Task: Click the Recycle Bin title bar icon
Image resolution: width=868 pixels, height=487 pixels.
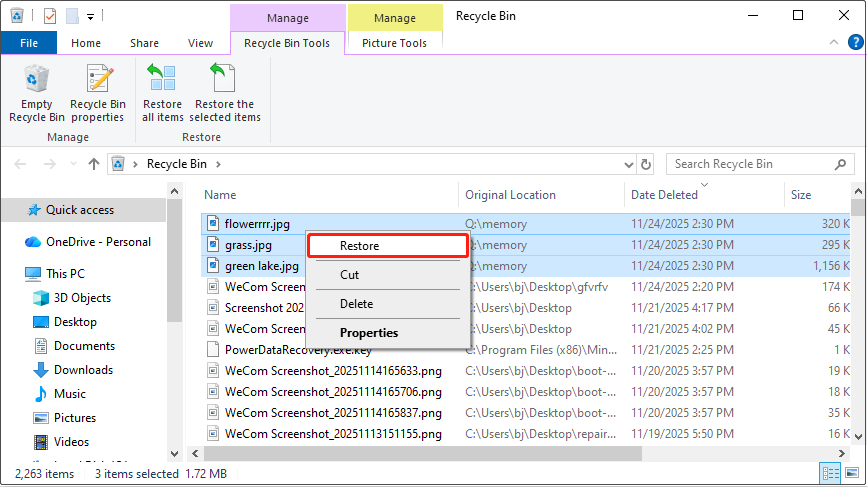Action: (17, 15)
